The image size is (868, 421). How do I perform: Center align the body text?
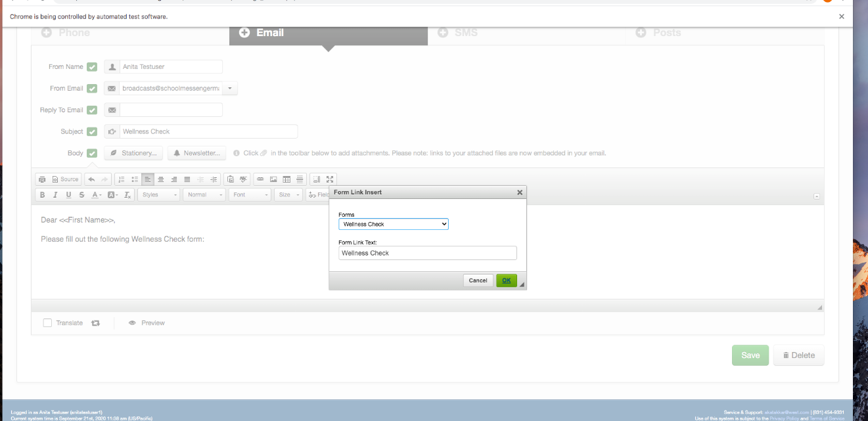pyautogui.click(x=161, y=179)
